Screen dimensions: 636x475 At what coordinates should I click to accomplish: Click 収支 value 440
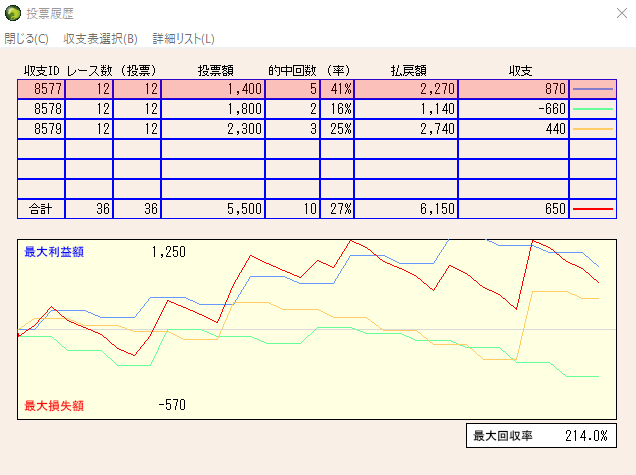[555, 129]
